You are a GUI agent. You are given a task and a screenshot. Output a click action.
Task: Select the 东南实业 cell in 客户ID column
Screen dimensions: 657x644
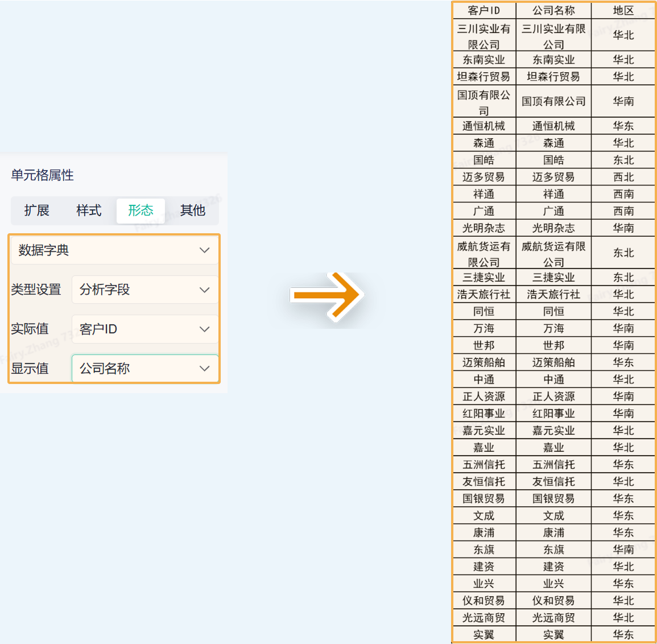[484, 60]
